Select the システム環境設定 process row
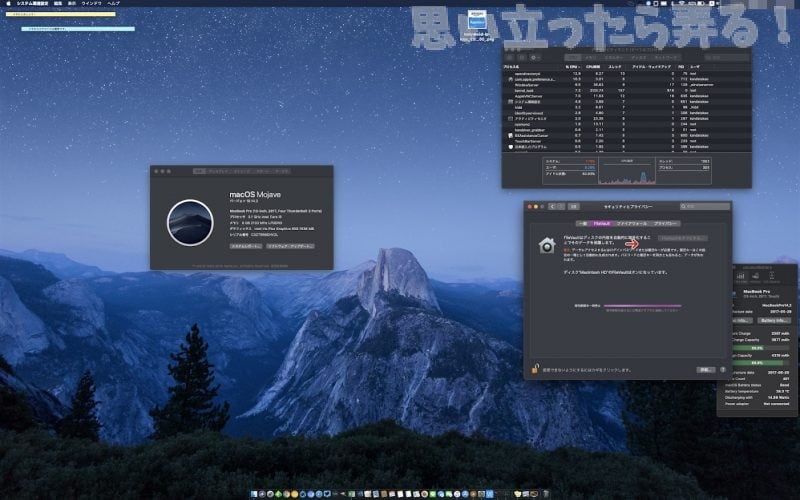The width and height of the screenshot is (800, 500). [627, 102]
